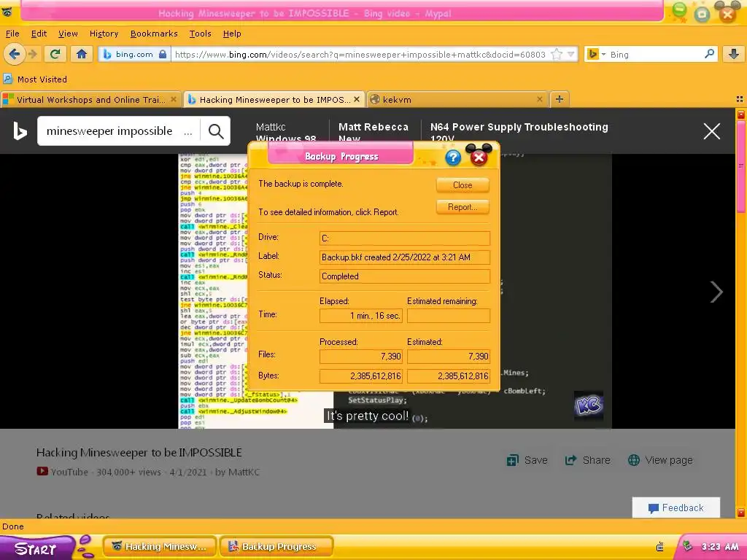747x560 pixels.
Task: Click the Estimated bytes value 2,385,612,816
Action: coord(449,376)
